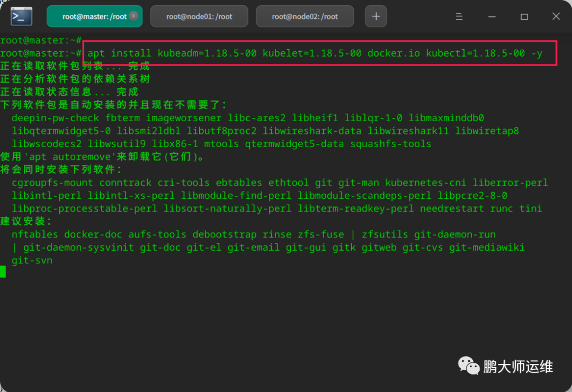Image resolution: width=572 pixels, height=392 pixels.
Task: Click the terminal app icon in title bar
Action: tap(22, 16)
